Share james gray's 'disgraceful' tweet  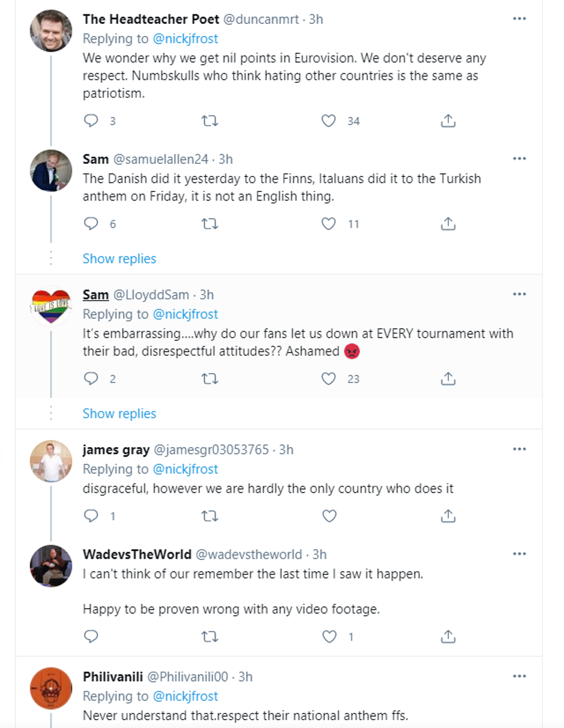coord(448,516)
